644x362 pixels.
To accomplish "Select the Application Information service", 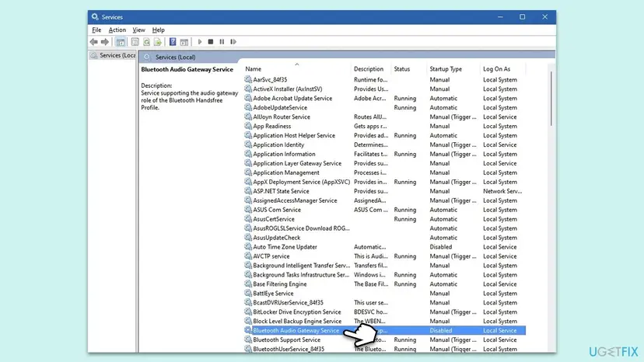I will [384, 155].
